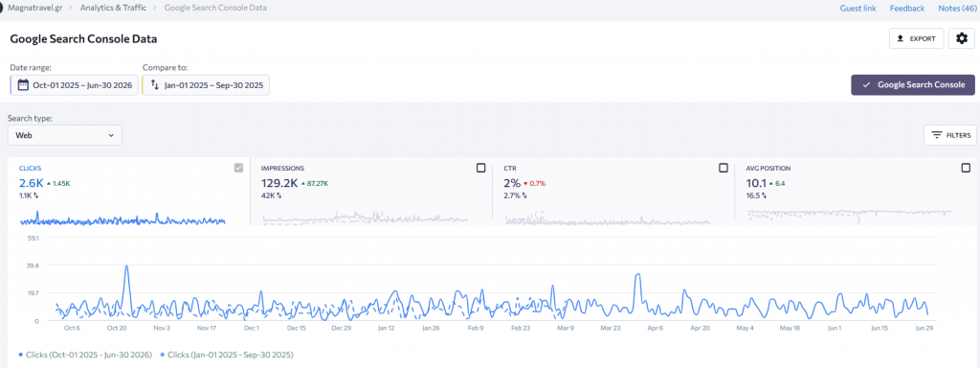Viewport: 980px width, 368px height.
Task: Click the Jan 12 axis label
Action: click(x=387, y=328)
